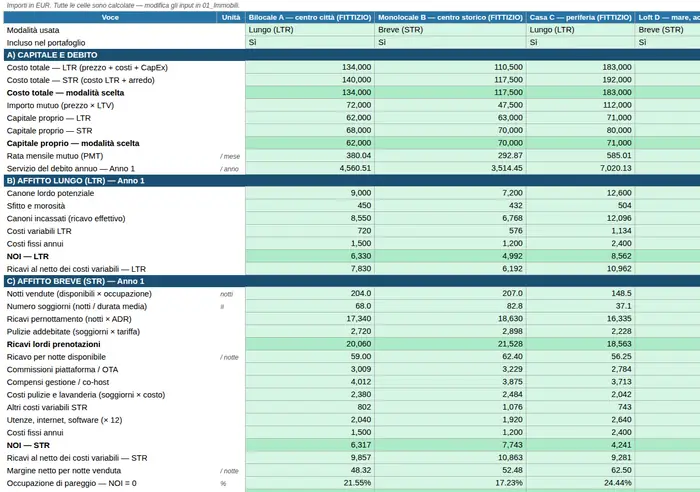This screenshot has width=700, height=492.
Task: Click 'Canone lordo potenziale' label
Action: pyautogui.click(x=50, y=193)
